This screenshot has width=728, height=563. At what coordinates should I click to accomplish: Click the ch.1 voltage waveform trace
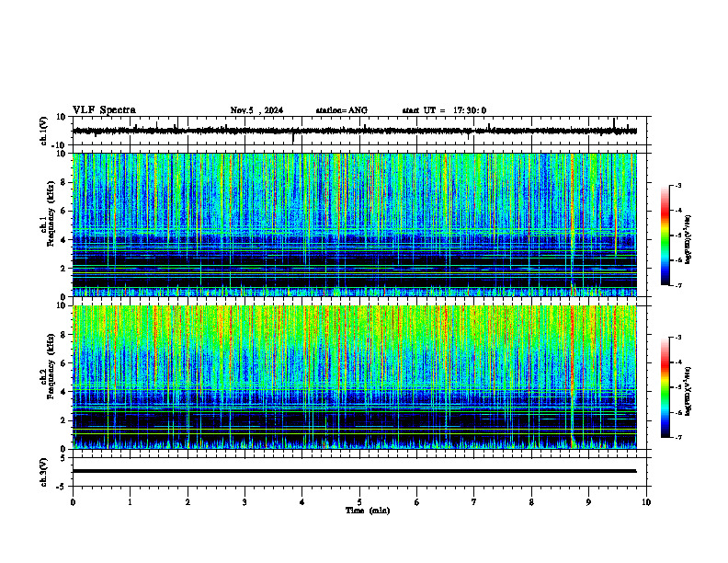point(355,131)
